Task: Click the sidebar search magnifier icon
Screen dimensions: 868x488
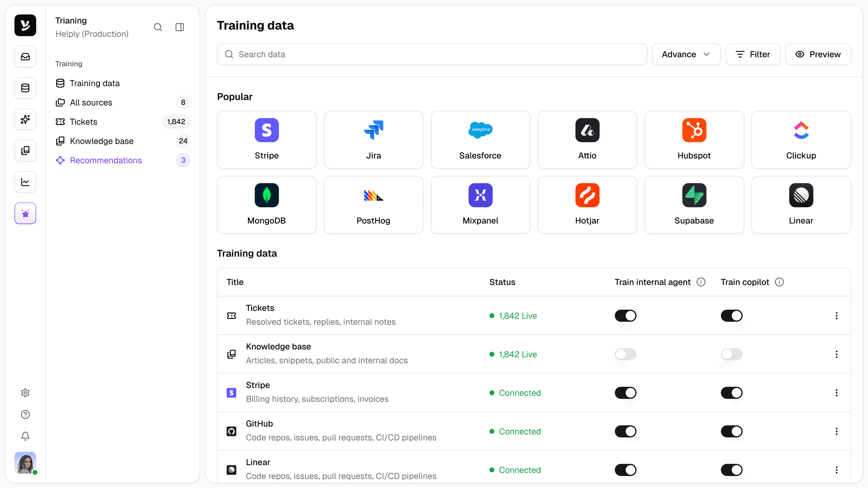Action: 158,27
